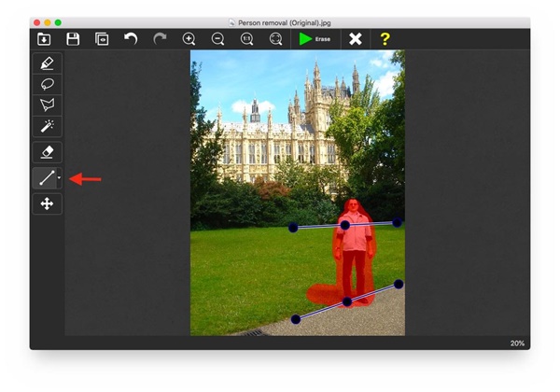Fit image to window zoom icon
Viewport: 560px width, 392px height.
point(276,39)
